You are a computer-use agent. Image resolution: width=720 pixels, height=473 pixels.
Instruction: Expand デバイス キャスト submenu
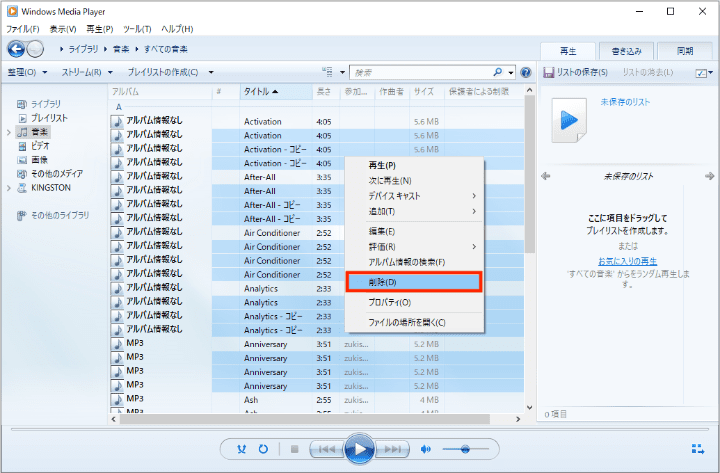point(414,196)
